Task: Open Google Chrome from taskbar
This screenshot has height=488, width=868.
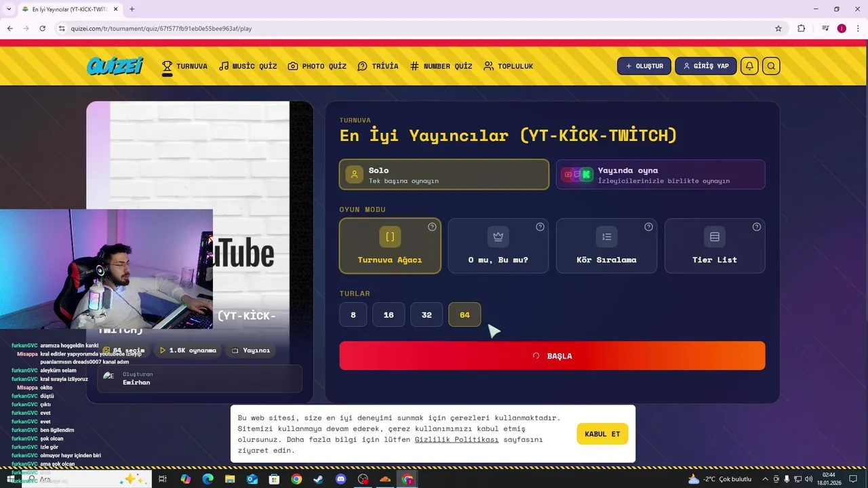Action: tap(296, 479)
